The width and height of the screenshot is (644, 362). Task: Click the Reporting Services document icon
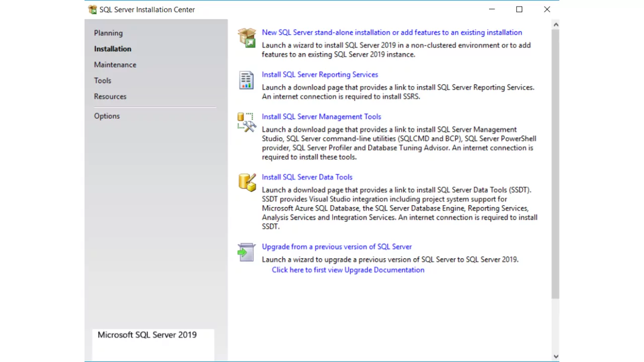click(x=247, y=80)
